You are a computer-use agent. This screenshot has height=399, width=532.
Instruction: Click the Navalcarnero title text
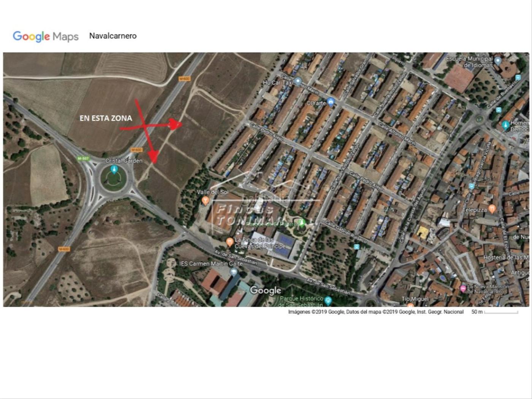(x=113, y=36)
